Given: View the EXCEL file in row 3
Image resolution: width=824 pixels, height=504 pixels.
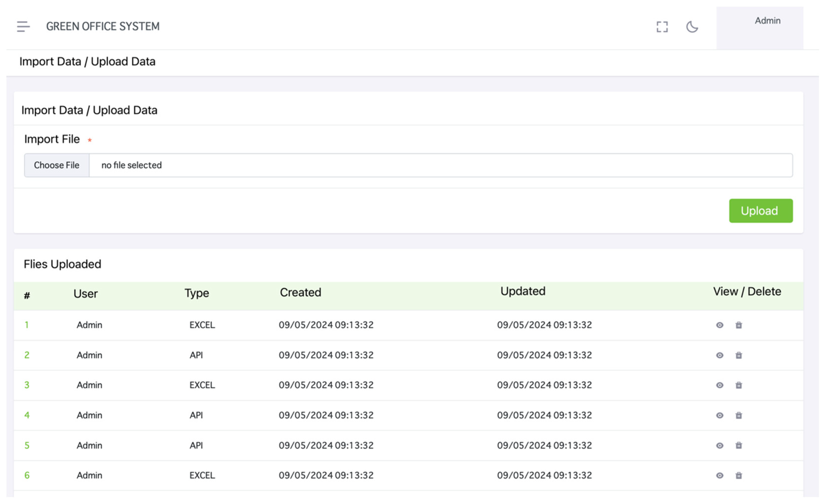Looking at the screenshot, I should click(719, 385).
